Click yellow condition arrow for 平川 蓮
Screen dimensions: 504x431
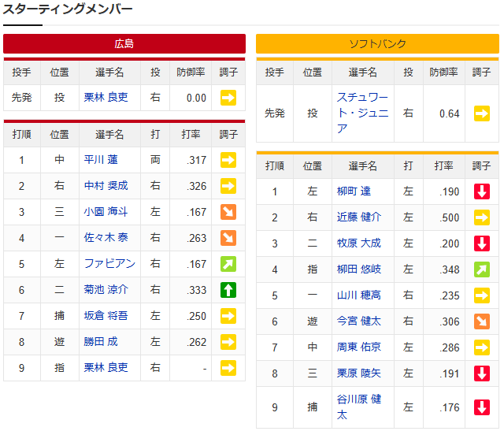tap(228, 160)
